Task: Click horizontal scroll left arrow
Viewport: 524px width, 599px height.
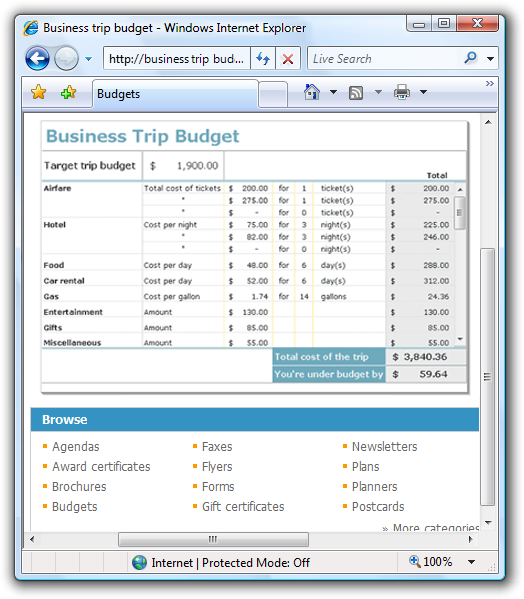Action: coord(32,539)
